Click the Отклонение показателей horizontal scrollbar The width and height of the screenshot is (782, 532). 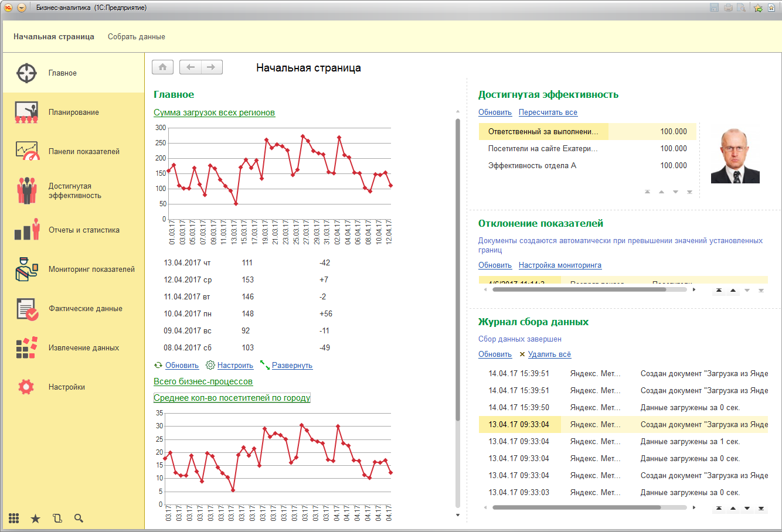[x=579, y=289]
